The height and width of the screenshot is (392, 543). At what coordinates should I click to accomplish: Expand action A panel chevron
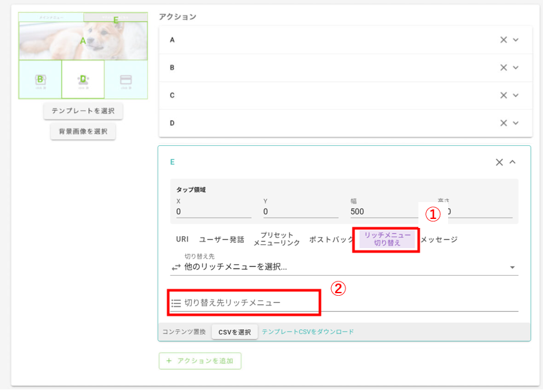[x=516, y=40]
